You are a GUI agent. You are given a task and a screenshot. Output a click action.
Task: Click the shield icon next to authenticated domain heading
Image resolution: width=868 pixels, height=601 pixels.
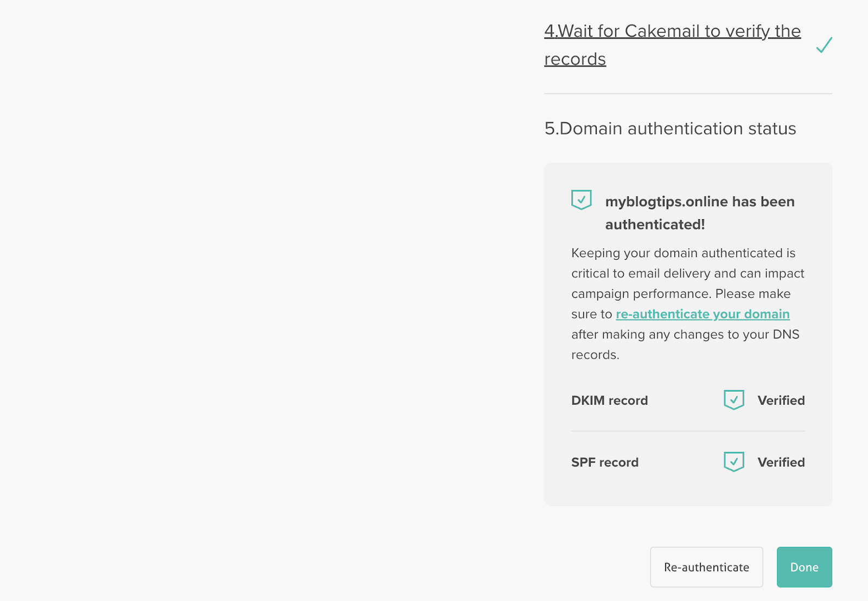tap(581, 200)
